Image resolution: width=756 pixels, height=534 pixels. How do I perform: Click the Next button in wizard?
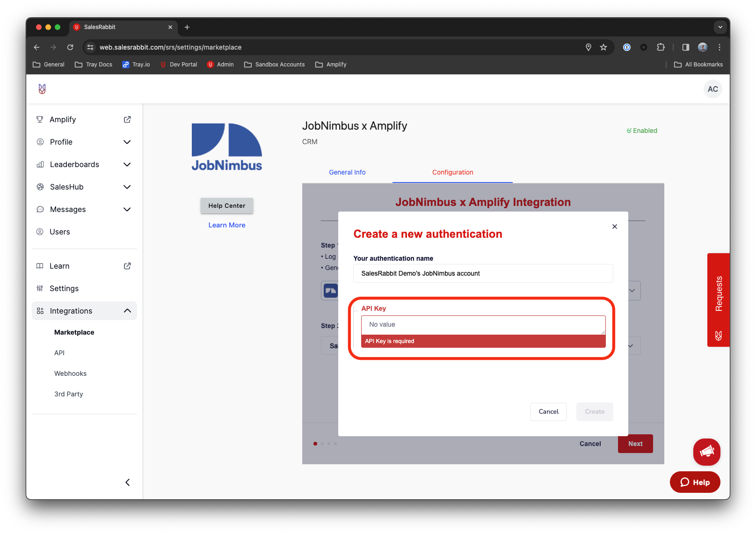[635, 444]
